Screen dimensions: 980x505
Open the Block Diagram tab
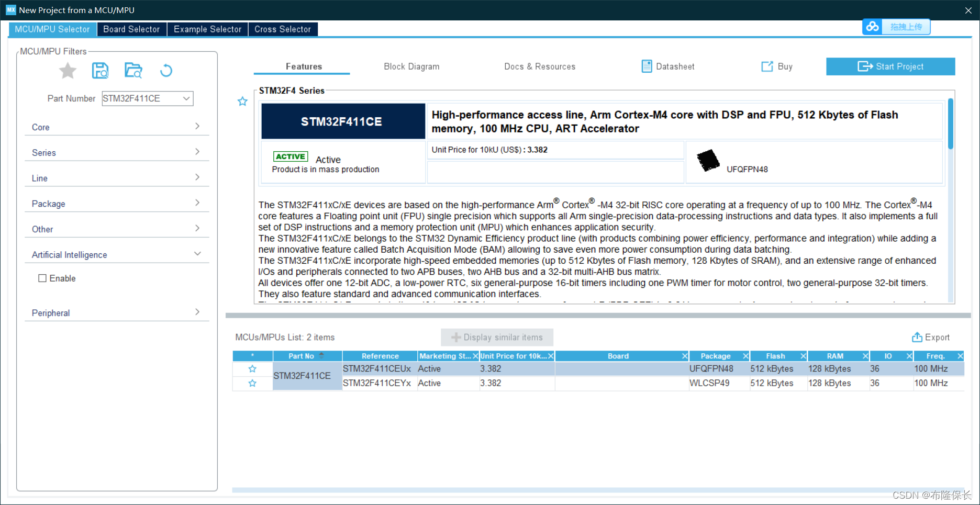[411, 66]
